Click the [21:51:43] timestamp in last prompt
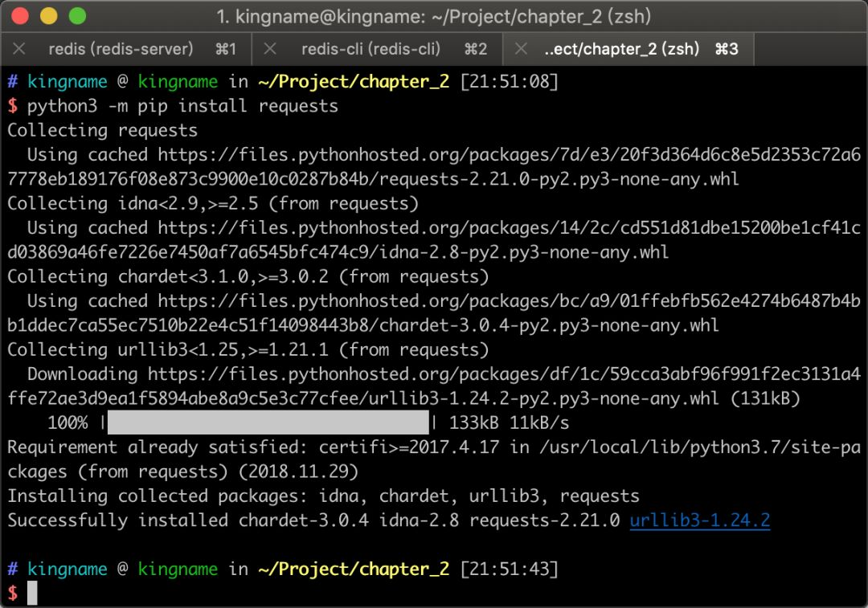868x608 pixels. (510, 569)
